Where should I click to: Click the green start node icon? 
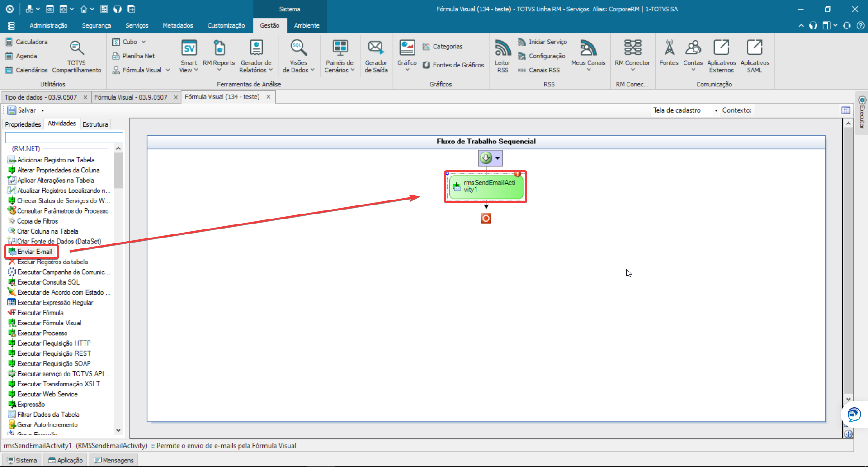[x=486, y=158]
